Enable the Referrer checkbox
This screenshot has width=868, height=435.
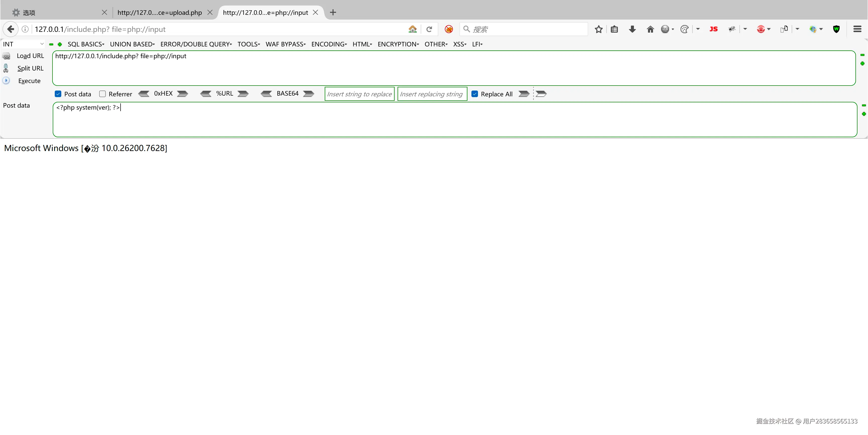click(102, 94)
